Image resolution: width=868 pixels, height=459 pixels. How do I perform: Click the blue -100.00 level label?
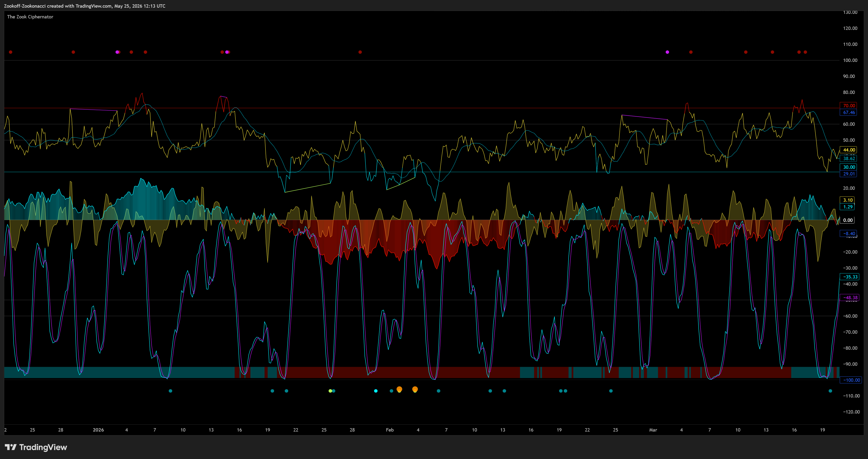click(x=851, y=380)
